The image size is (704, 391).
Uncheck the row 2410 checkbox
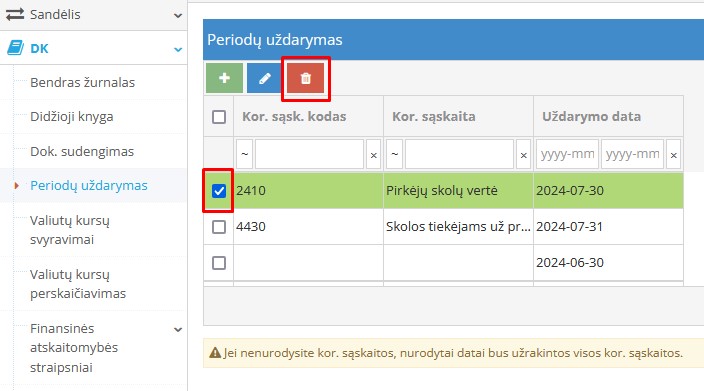(x=219, y=191)
